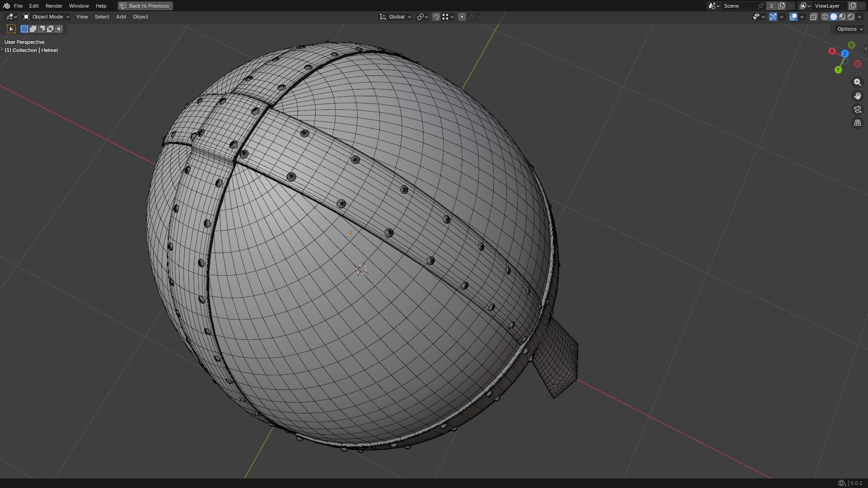
Task: Open the Edit menu
Action: [34, 6]
